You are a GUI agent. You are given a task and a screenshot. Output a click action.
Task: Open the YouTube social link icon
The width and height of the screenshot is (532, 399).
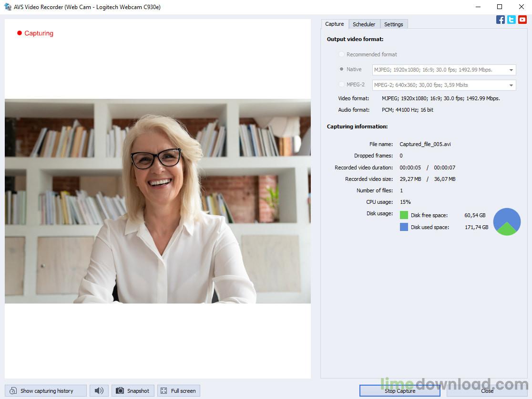pyautogui.click(x=522, y=20)
